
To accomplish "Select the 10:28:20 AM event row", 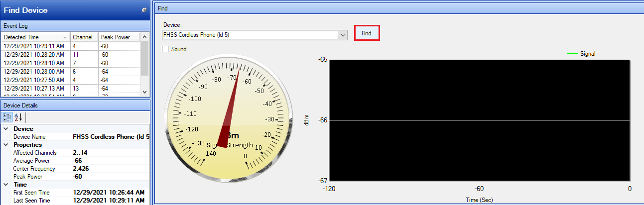I will coord(71,55).
